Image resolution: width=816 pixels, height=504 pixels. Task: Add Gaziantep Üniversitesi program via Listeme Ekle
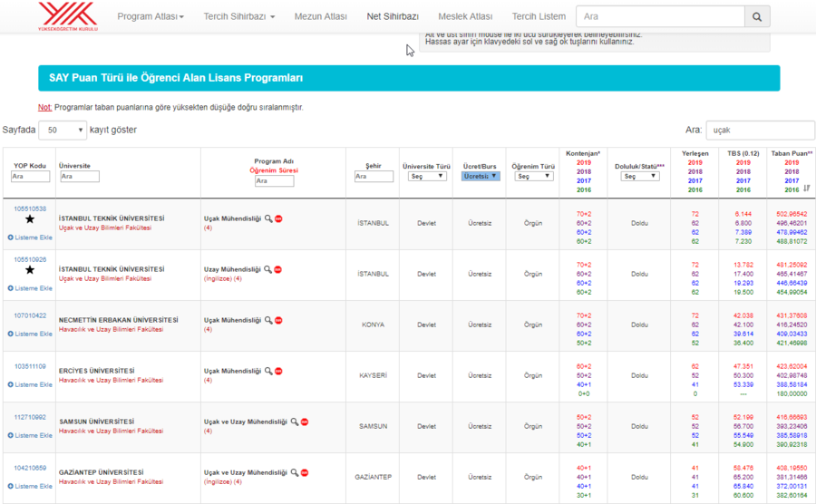pyautogui.click(x=30, y=486)
